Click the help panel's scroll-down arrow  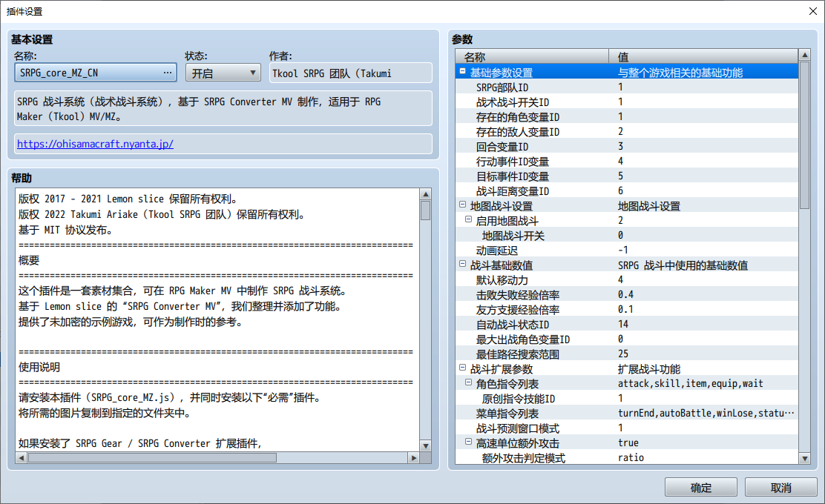[424, 447]
